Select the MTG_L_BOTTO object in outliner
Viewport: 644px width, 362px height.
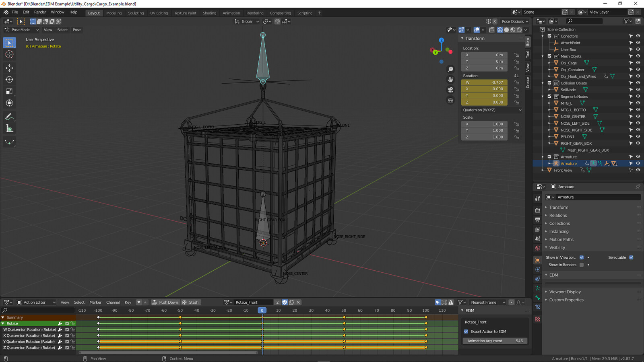tap(573, 110)
